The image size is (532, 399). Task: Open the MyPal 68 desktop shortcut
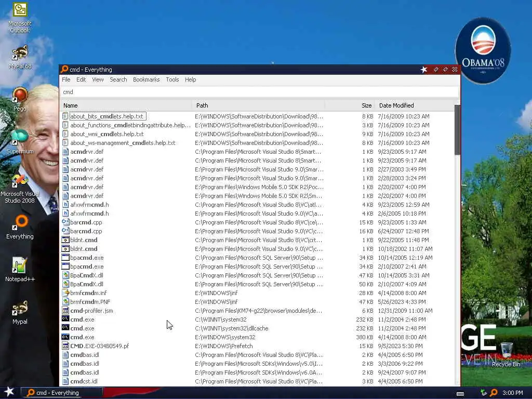click(x=20, y=57)
